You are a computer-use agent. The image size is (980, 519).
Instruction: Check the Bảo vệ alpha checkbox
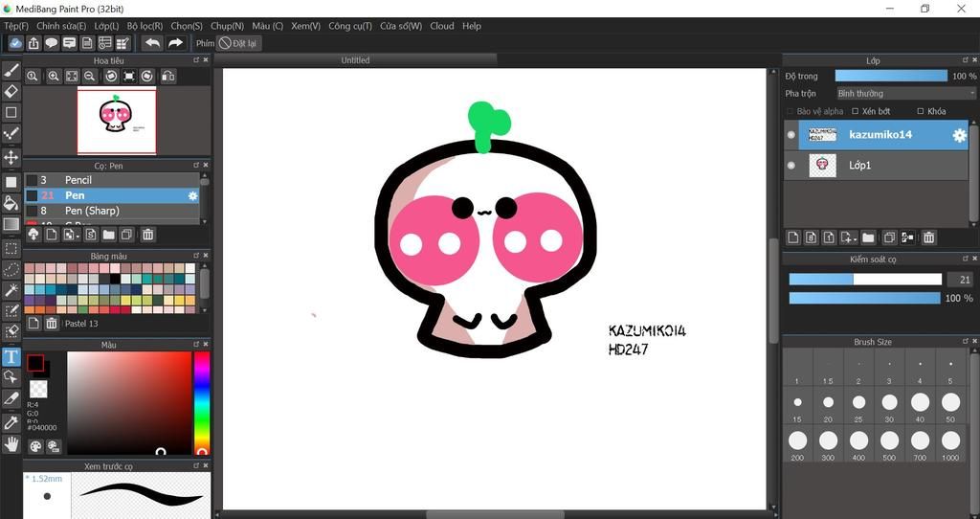click(x=790, y=111)
